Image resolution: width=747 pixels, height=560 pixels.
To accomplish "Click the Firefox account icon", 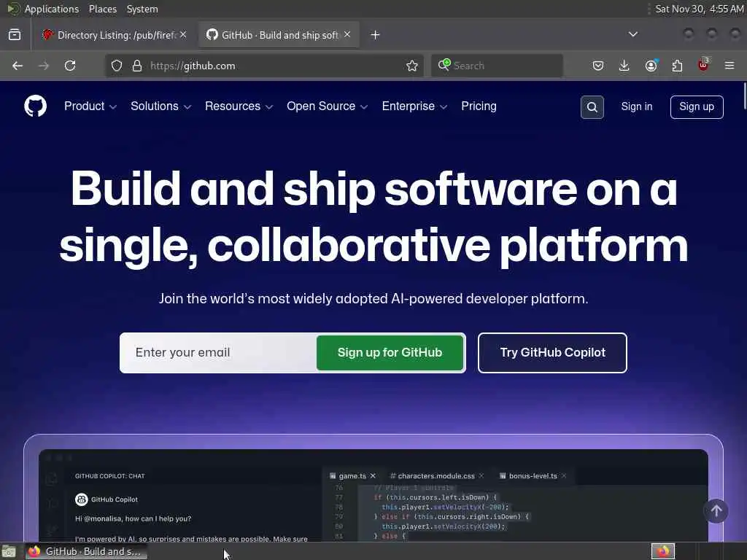I will point(651,66).
